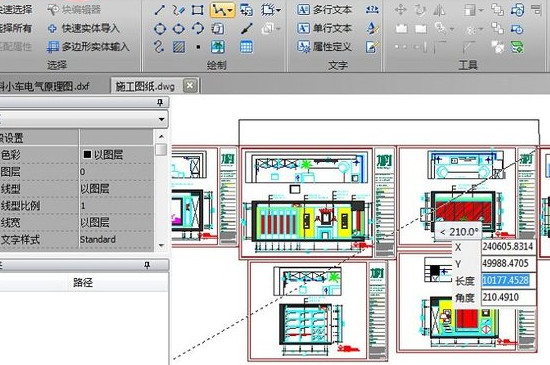Open the polyline tool dropdown arrow
This screenshot has height=365, width=550.
pyautogui.click(x=230, y=11)
